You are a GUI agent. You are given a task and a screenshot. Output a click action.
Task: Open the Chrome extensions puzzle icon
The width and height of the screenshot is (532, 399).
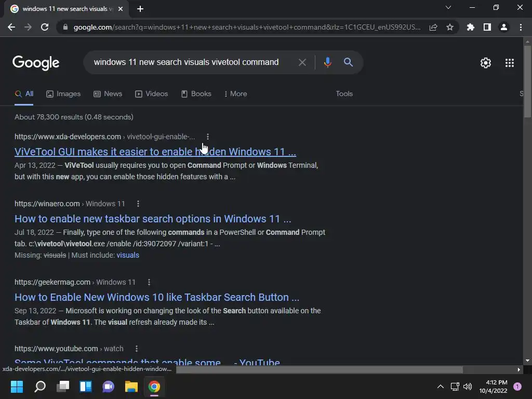471,27
